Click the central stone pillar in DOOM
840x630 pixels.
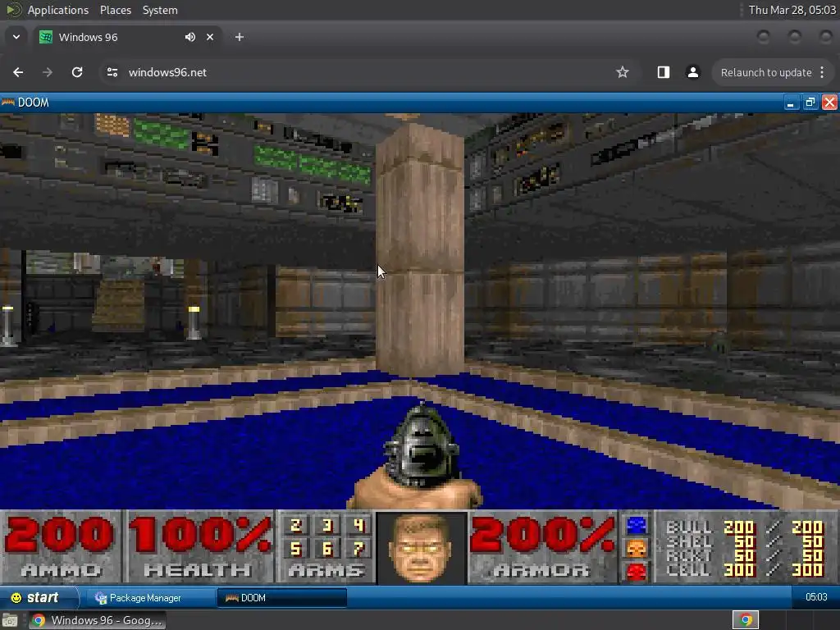tap(420, 249)
